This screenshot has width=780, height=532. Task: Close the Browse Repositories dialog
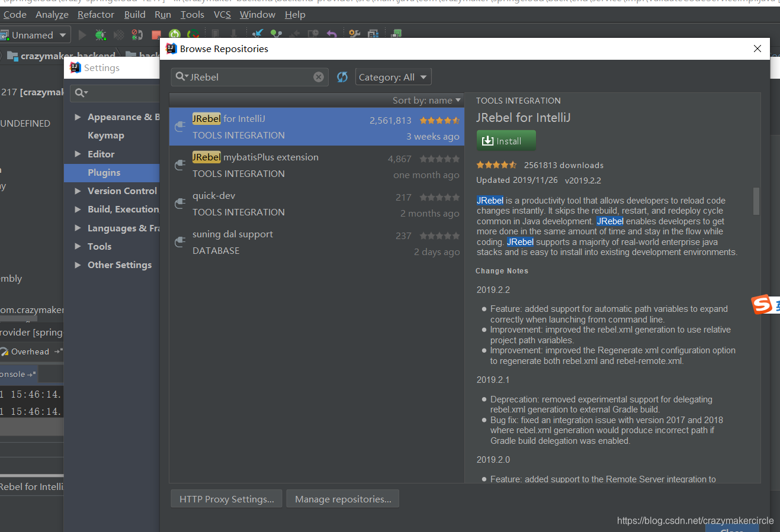pos(757,49)
